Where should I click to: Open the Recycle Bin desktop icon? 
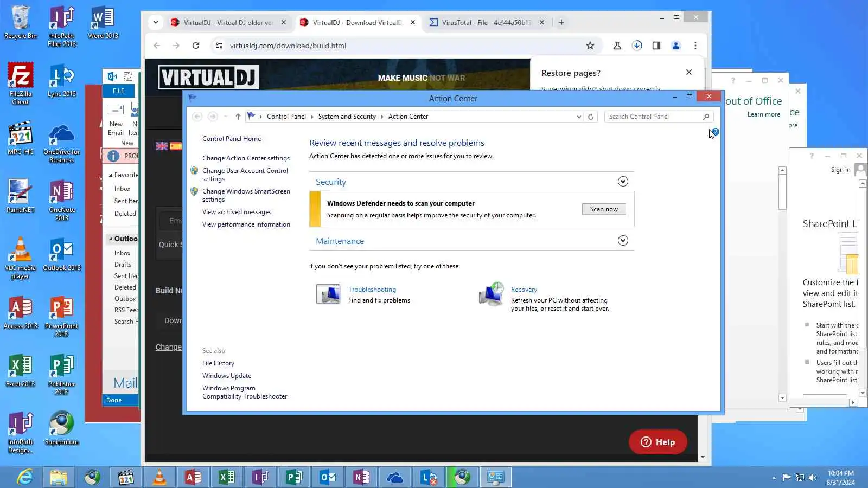pyautogui.click(x=21, y=22)
